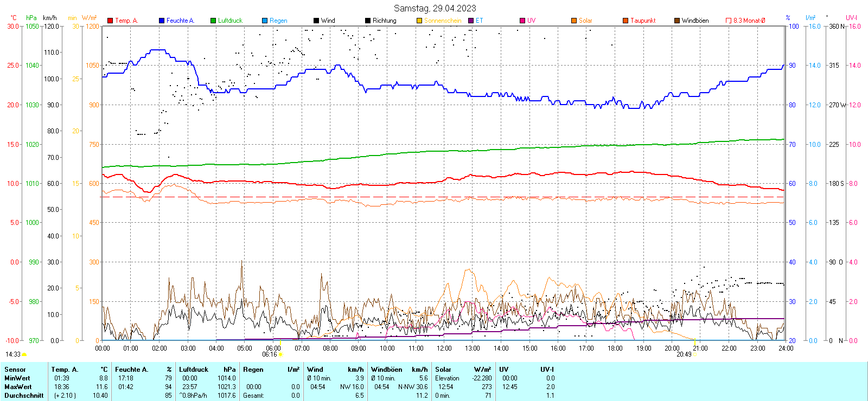Click the black Wind legend square
The height and width of the screenshot is (401, 868).
coord(316,21)
